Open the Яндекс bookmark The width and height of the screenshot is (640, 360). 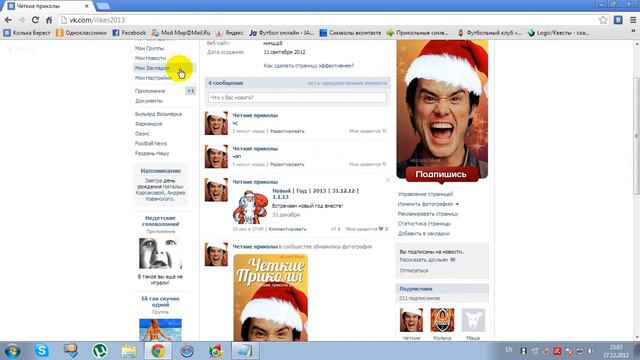pos(229,33)
